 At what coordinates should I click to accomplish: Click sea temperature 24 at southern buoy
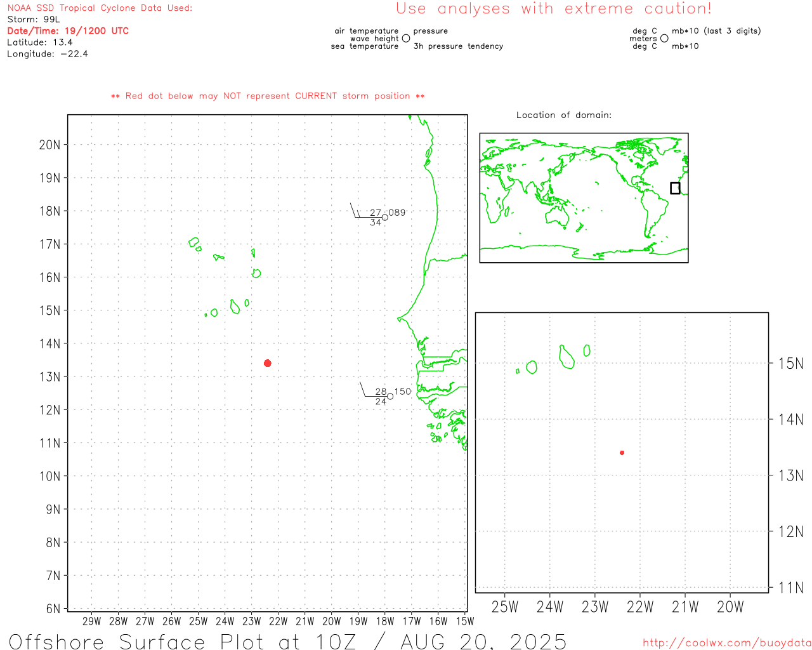[381, 401]
